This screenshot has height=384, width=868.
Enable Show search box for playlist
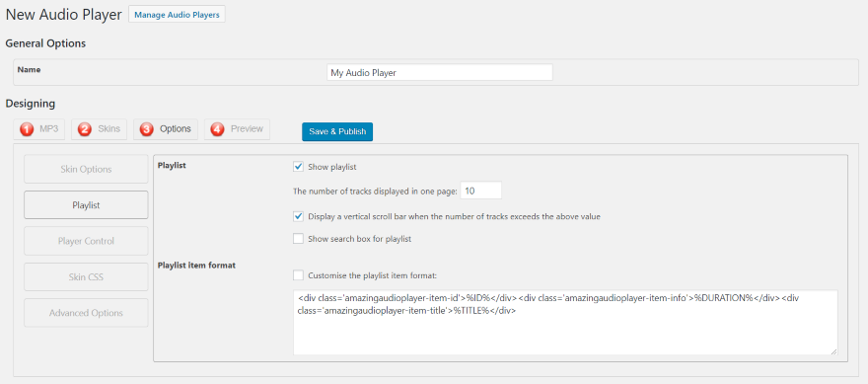pyautogui.click(x=298, y=239)
